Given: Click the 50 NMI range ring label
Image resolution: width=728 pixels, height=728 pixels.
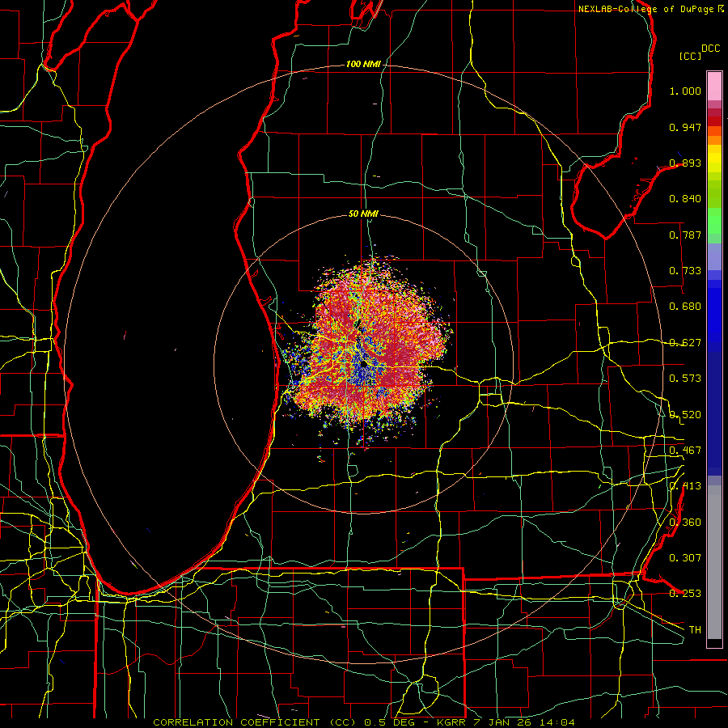Looking at the screenshot, I should coord(363,214).
